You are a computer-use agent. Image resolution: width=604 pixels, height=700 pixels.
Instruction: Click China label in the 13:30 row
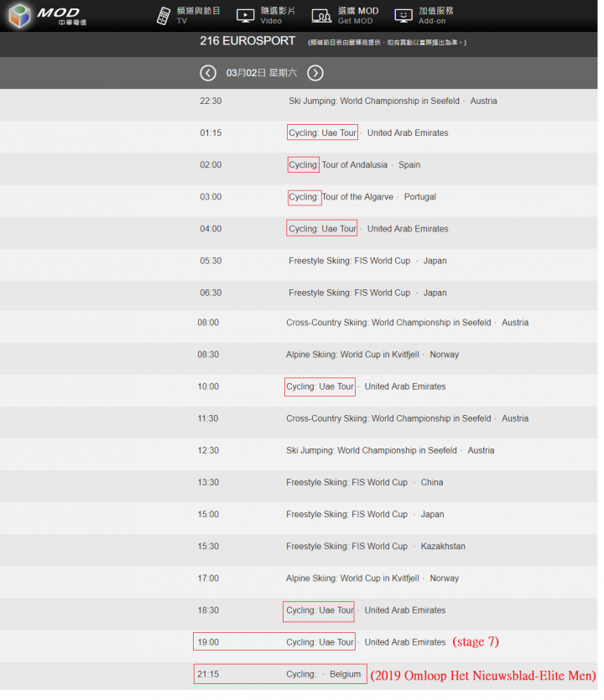tap(432, 483)
